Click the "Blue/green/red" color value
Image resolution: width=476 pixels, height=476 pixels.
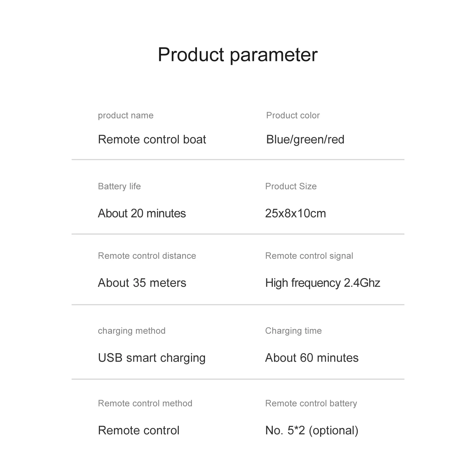tap(305, 140)
